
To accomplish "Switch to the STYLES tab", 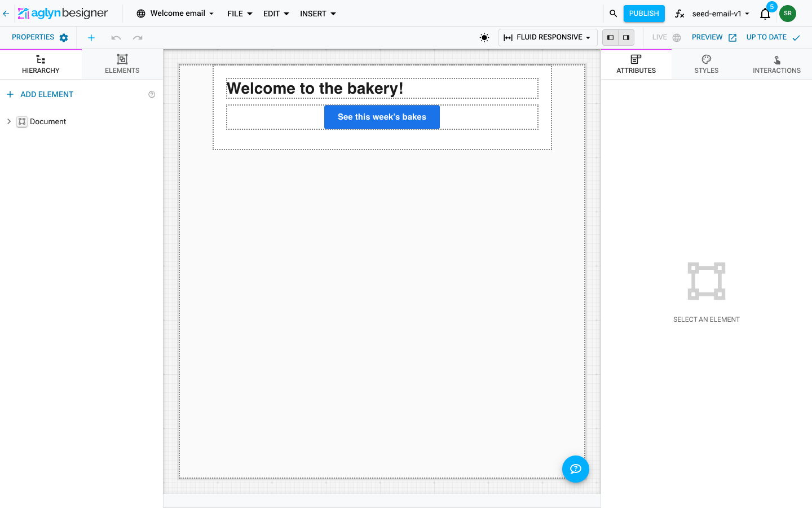I will tap(707, 64).
